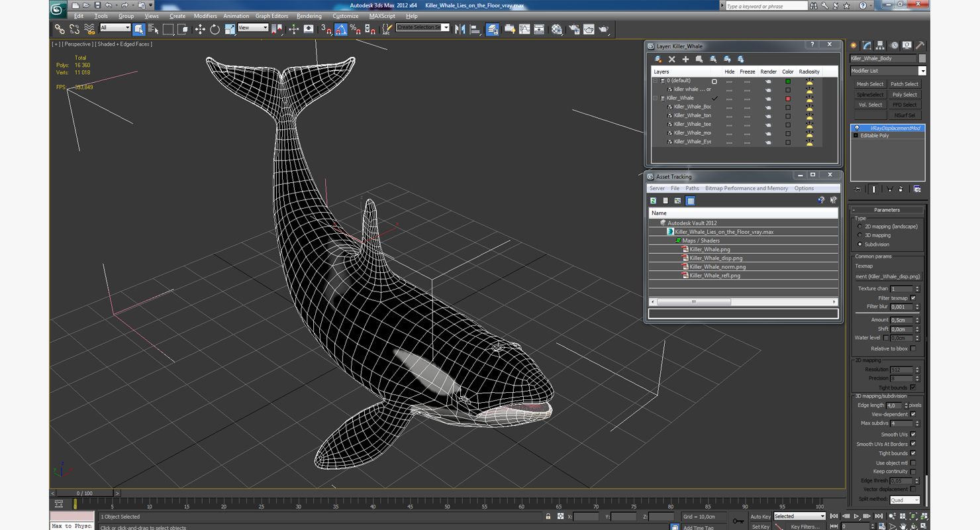Click the Texmap Killer_Whale_disp.png button

coord(887,276)
